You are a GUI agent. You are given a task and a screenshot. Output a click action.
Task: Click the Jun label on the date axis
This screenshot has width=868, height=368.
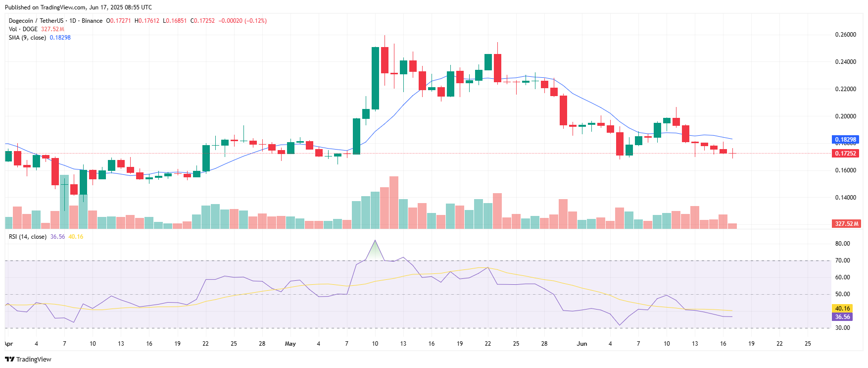coord(582,344)
